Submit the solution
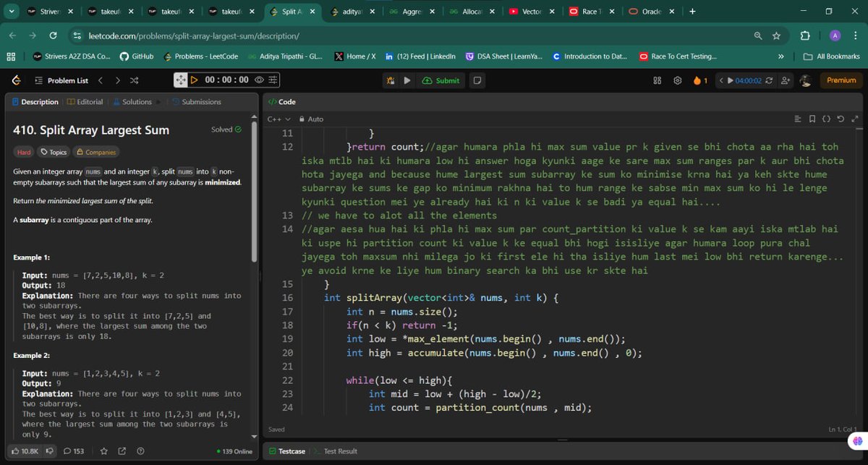This screenshot has height=465, width=868. click(442, 80)
